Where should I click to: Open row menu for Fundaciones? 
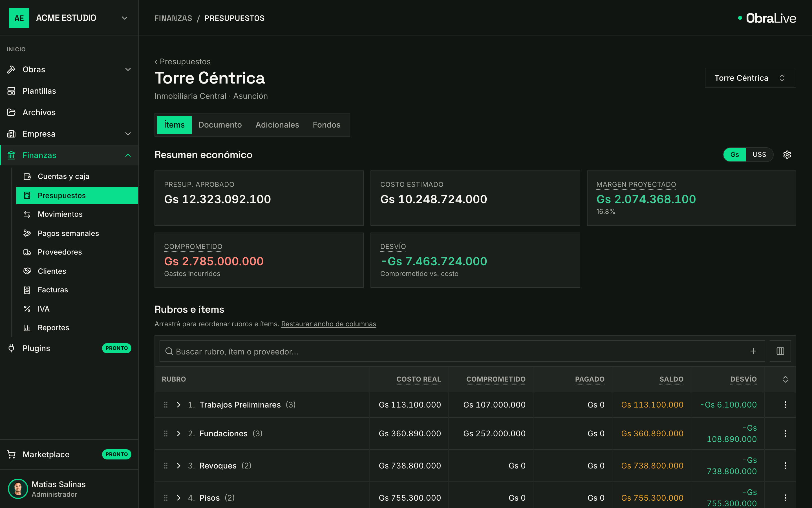pyautogui.click(x=785, y=433)
